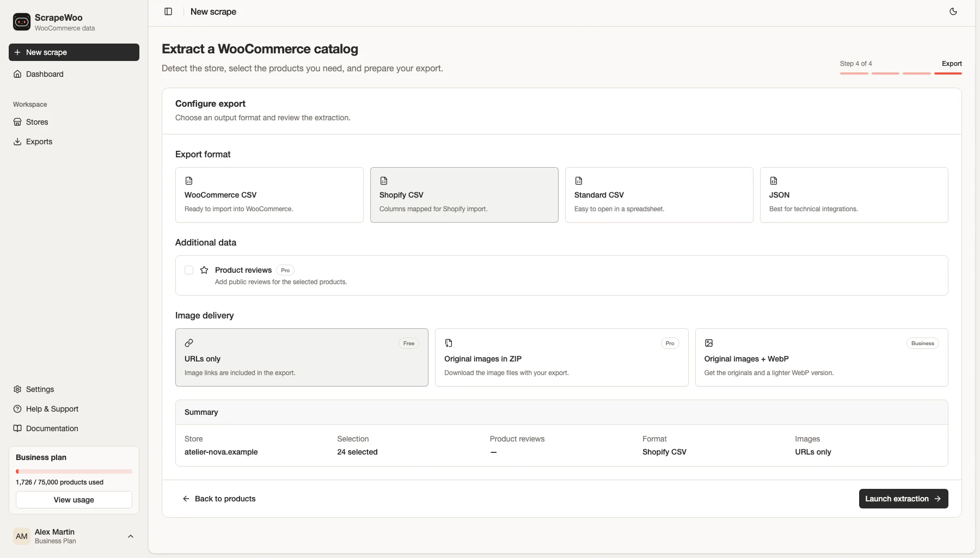Screen dimensions: 980x558
Task: Click the Standard CSV file icon
Action: (579, 181)
